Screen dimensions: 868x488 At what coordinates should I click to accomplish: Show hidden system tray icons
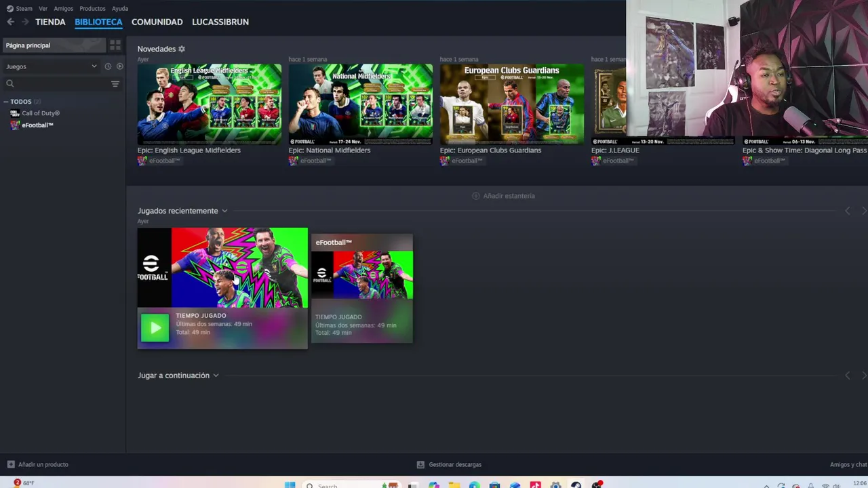click(x=767, y=485)
